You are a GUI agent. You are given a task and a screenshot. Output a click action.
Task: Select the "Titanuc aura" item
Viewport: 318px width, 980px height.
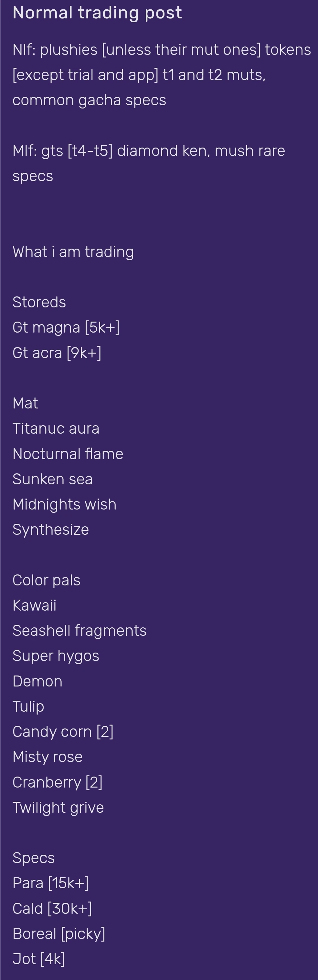coord(56,428)
